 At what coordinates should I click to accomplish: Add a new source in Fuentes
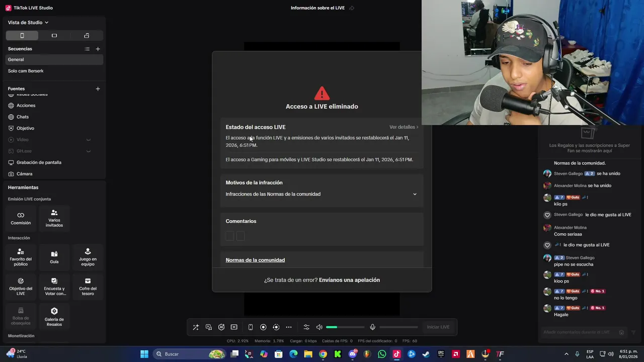click(98, 89)
